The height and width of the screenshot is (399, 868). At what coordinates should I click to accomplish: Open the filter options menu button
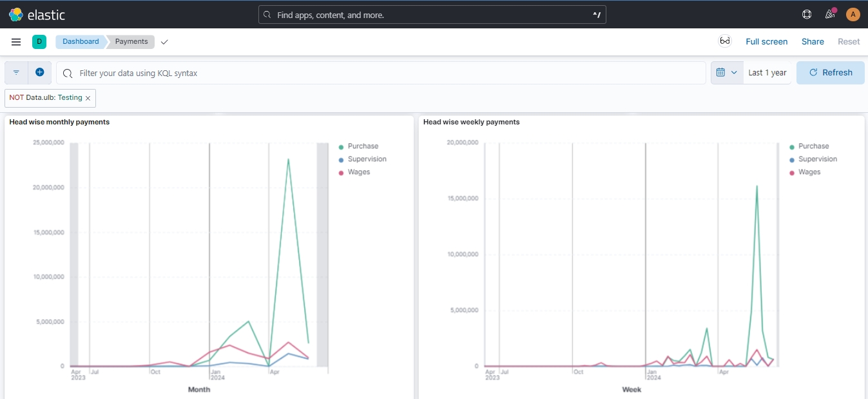click(x=16, y=73)
